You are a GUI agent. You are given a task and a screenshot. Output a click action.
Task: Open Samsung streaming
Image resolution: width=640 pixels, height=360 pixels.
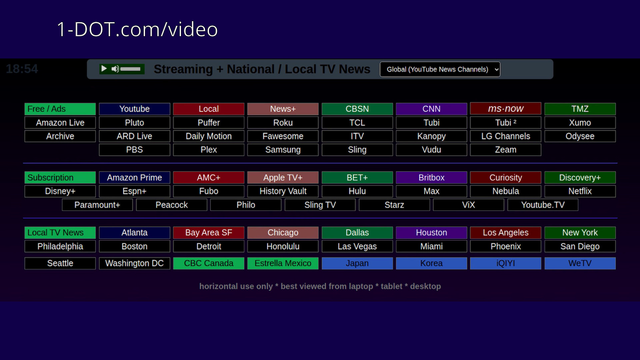tap(283, 150)
